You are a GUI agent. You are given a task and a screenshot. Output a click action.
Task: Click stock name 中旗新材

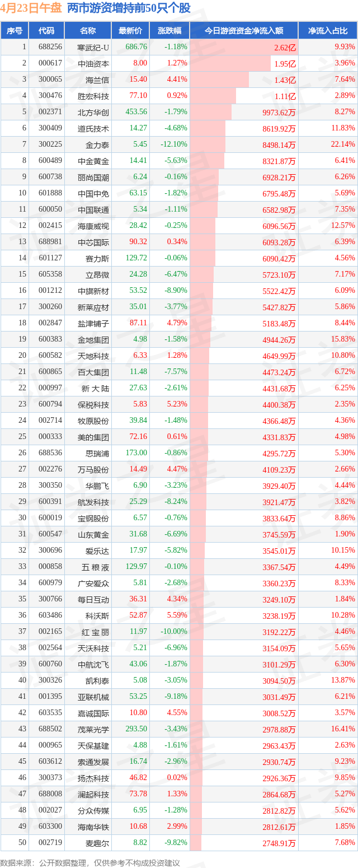[93, 291]
